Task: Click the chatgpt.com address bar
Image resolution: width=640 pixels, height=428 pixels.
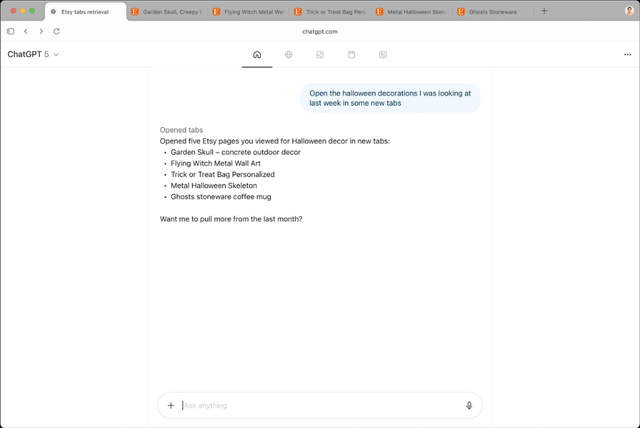Action: [x=320, y=31]
